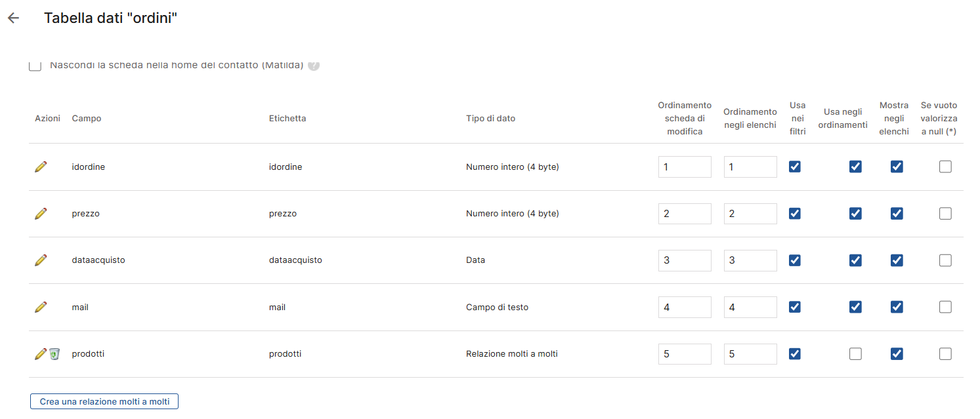Uncheck Usa negli ordinamenti for dataacquisto
Viewport: 980px width, 419px height.
tap(855, 260)
